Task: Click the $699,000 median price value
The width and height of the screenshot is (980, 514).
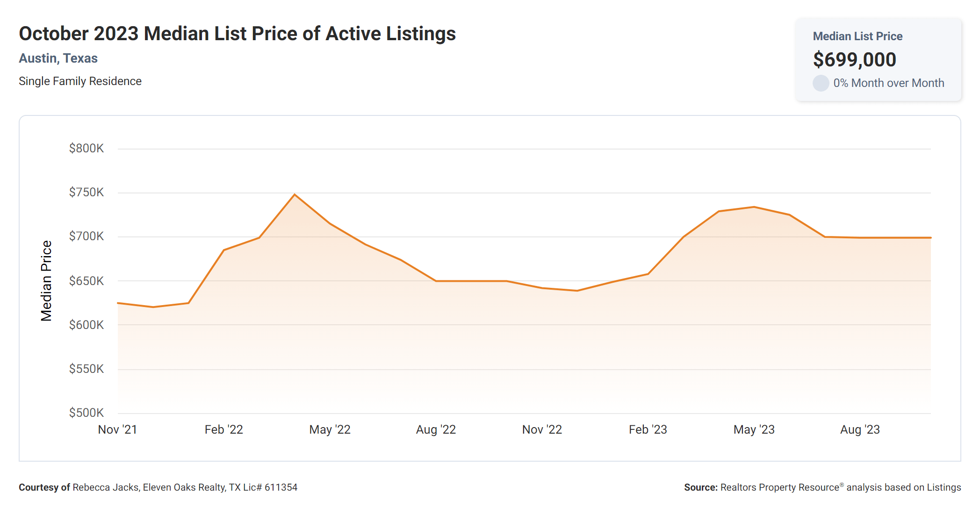Action: (x=854, y=59)
